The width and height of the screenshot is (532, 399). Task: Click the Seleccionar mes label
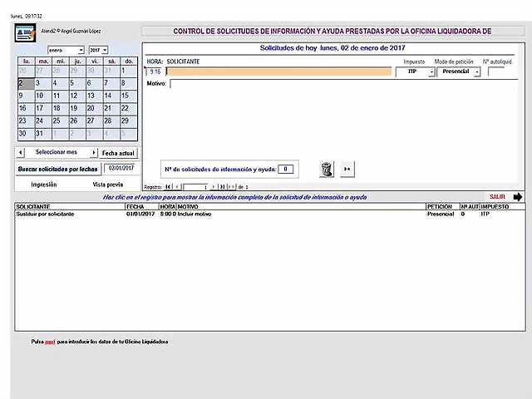point(57,152)
